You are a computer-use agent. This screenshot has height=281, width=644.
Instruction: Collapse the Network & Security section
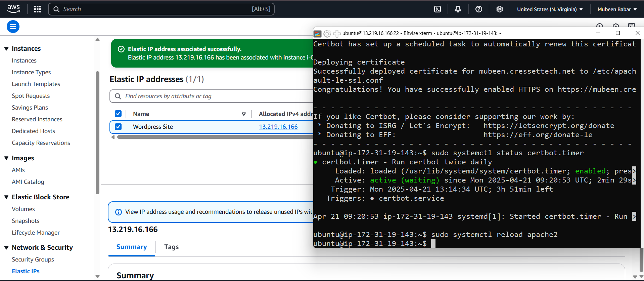[6, 248]
